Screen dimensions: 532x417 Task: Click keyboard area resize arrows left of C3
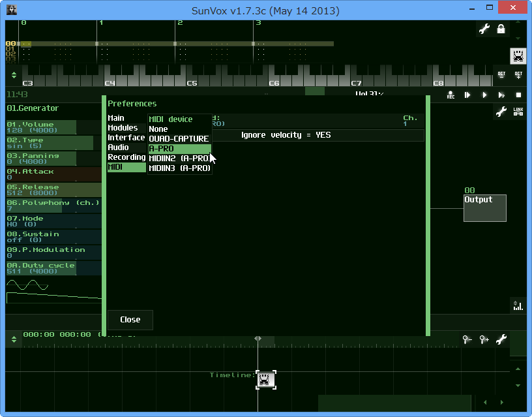(14, 75)
